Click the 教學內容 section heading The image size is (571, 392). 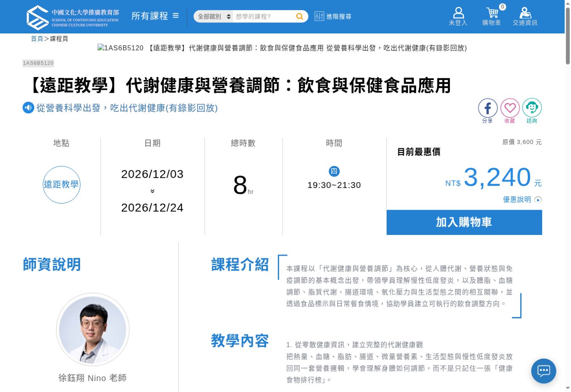point(240,341)
